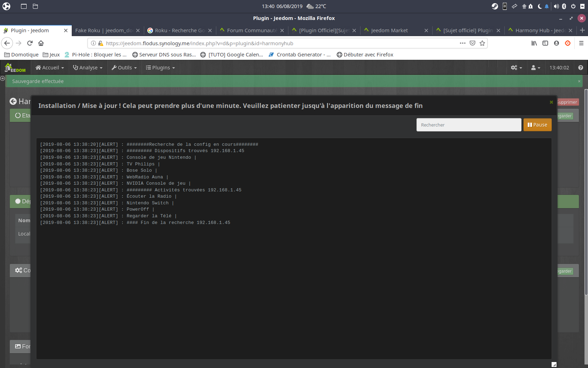
Task: Bookmark this page with the star
Action: pyautogui.click(x=482, y=43)
